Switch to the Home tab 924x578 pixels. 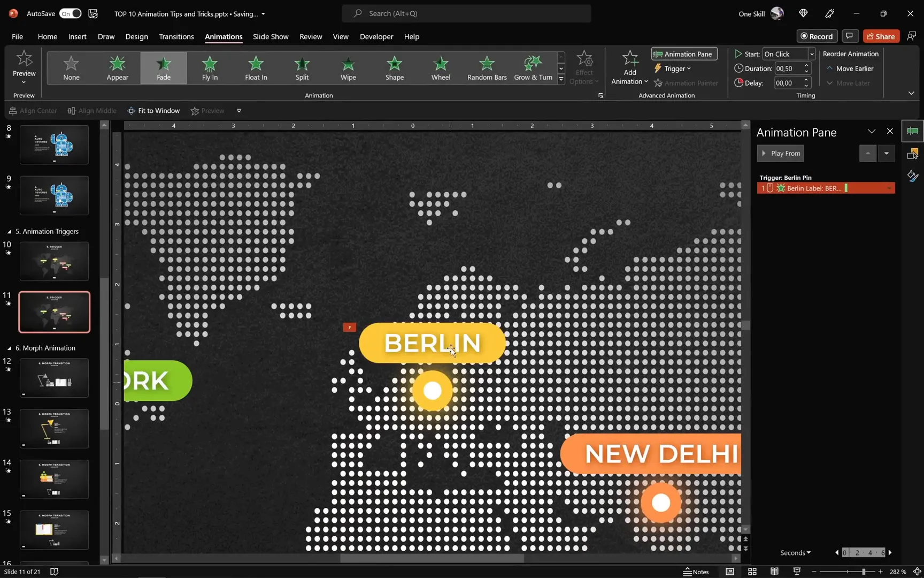47,36
